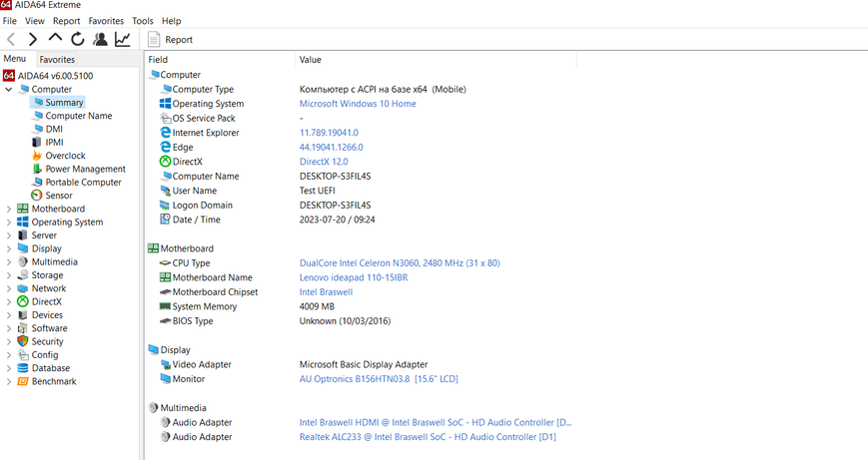
Task: Expand the Server tree node
Action: click(x=8, y=234)
